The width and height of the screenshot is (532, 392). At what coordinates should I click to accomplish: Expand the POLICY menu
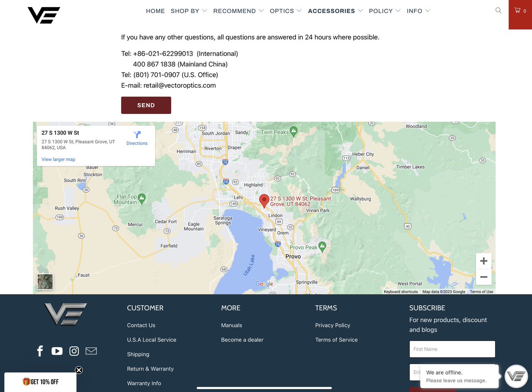point(385,11)
